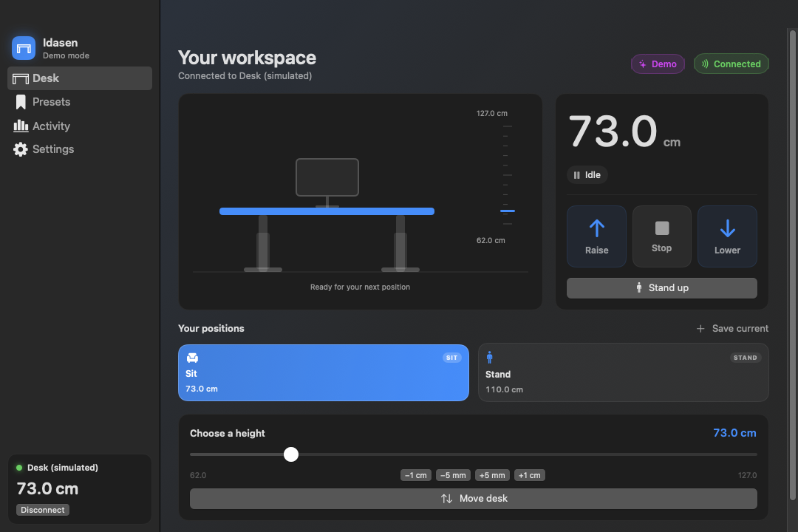Click the 62.0 cm scale label
Viewport: 798px width, 532px height.
pyautogui.click(x=491, y=241)
